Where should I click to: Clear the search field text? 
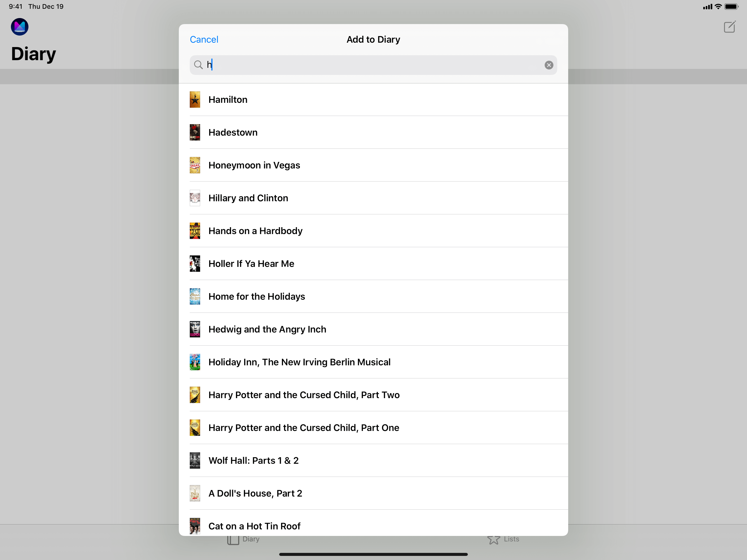point(548,65)
